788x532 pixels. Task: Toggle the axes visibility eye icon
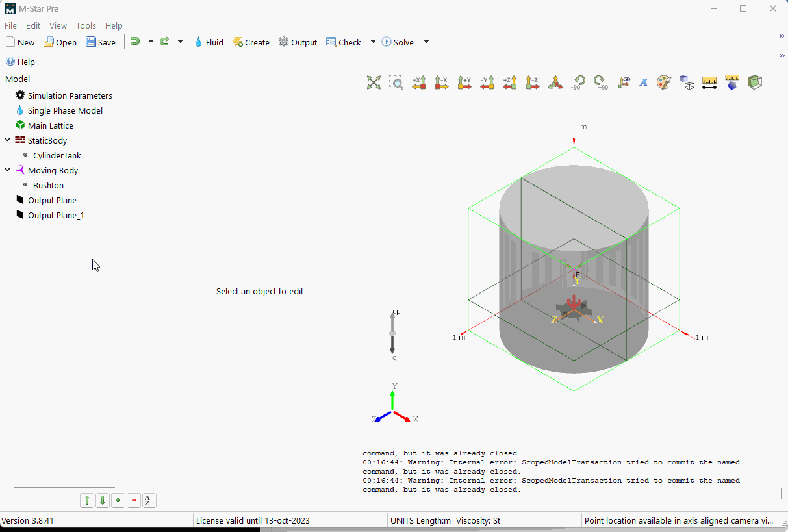[624, 82]
